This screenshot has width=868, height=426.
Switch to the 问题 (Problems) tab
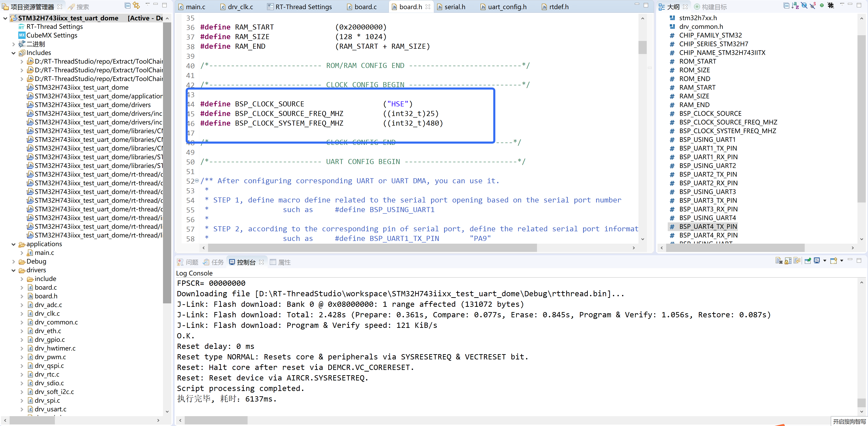(x=188, y=262)
